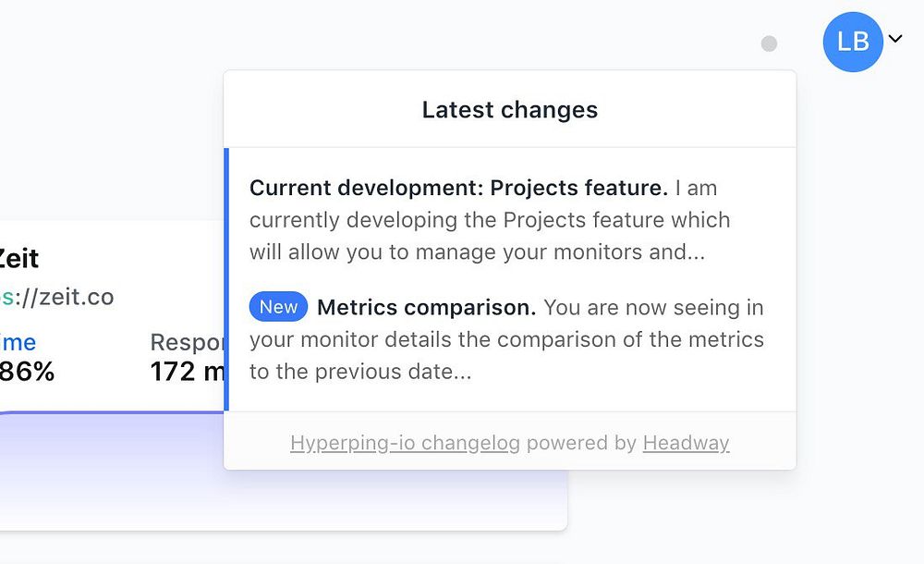Click the partially hidden uptime label
Viewport: 924px width, 564px height.
point(18,343)
